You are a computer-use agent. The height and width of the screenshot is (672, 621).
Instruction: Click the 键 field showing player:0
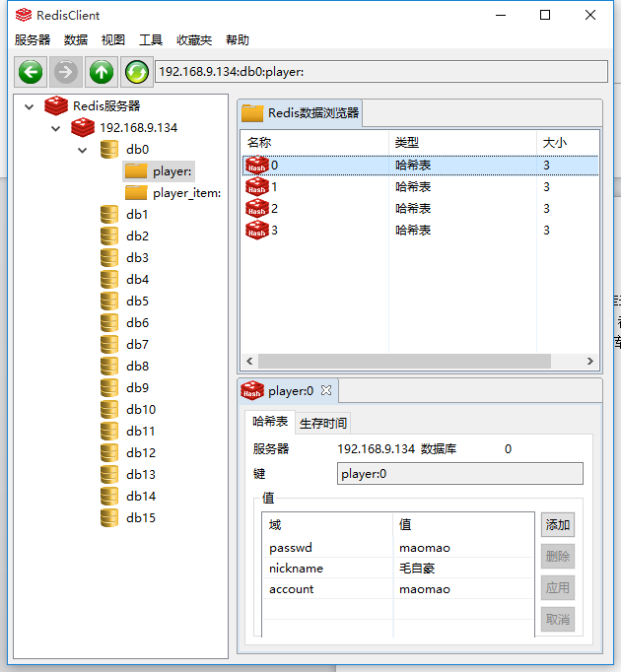pos(460,474)
